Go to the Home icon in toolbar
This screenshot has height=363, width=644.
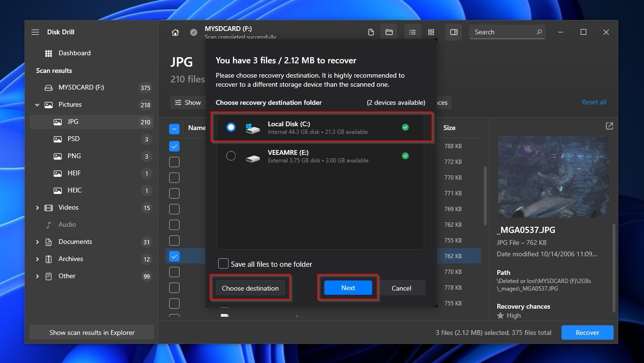coord(175,32)
